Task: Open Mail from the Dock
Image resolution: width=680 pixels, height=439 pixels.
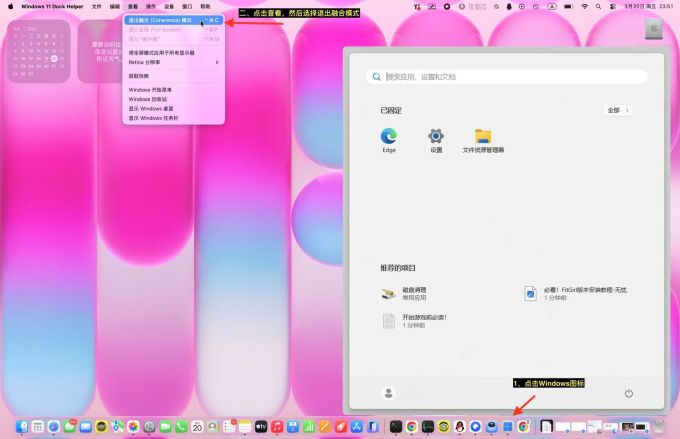Action: [x=85, y=427]
